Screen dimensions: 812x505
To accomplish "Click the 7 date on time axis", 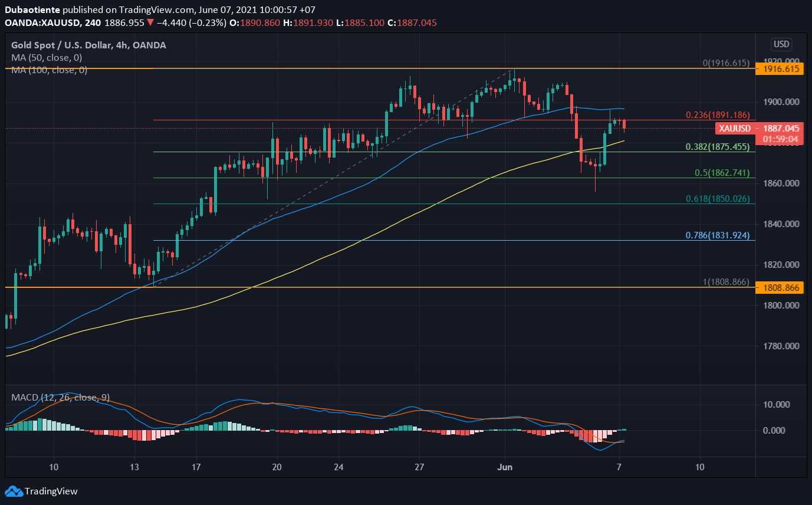I will point(620,467).
